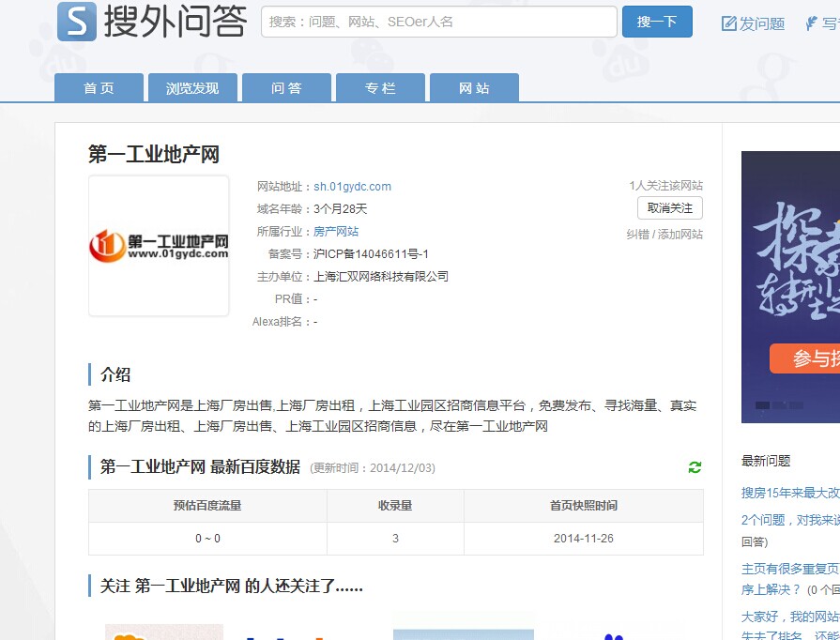Click the search input field
The image size is (840, 640).
pyautogui.click(x=438, y=22)
